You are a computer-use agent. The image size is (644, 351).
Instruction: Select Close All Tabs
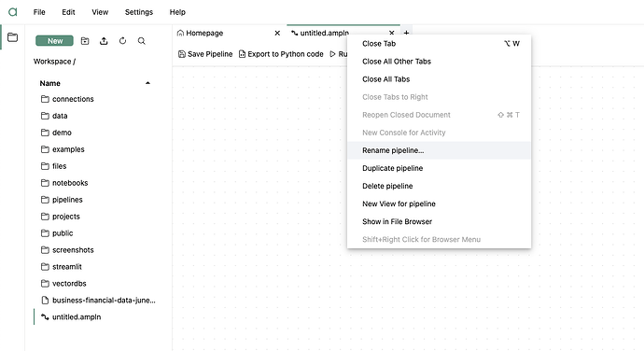[439, 79]
